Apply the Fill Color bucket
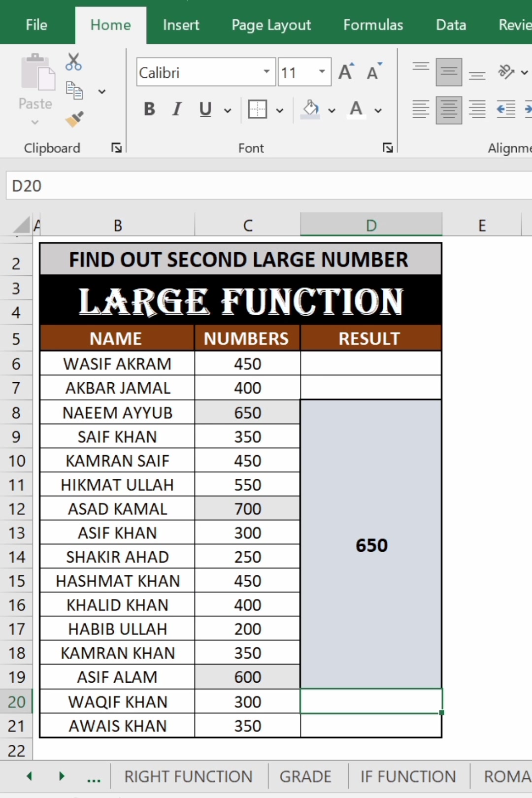The image size is (532, 798). [x=310, y=109]
